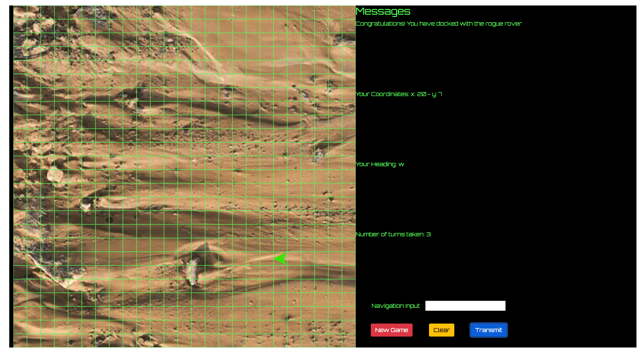
Task: Send commands with the Transmit button
Action: (489, 330)
